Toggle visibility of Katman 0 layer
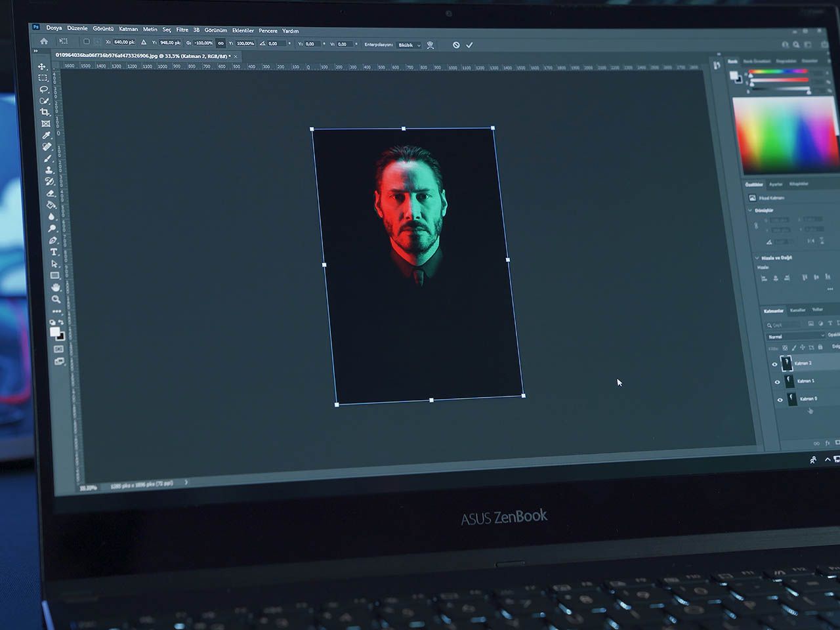Viewport: 840px width, 630px height. pyautogui.click(x=780, y=399)
